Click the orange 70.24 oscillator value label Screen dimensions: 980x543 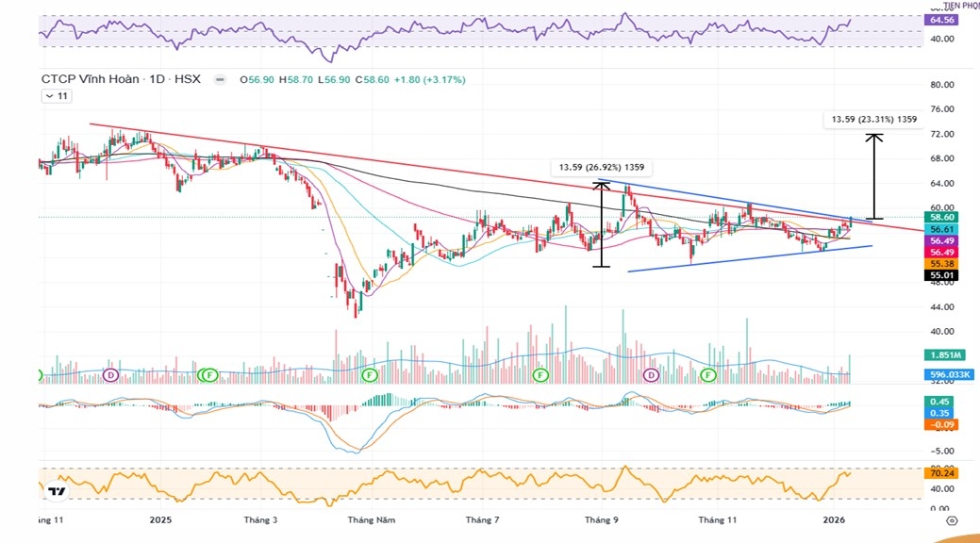942,474
